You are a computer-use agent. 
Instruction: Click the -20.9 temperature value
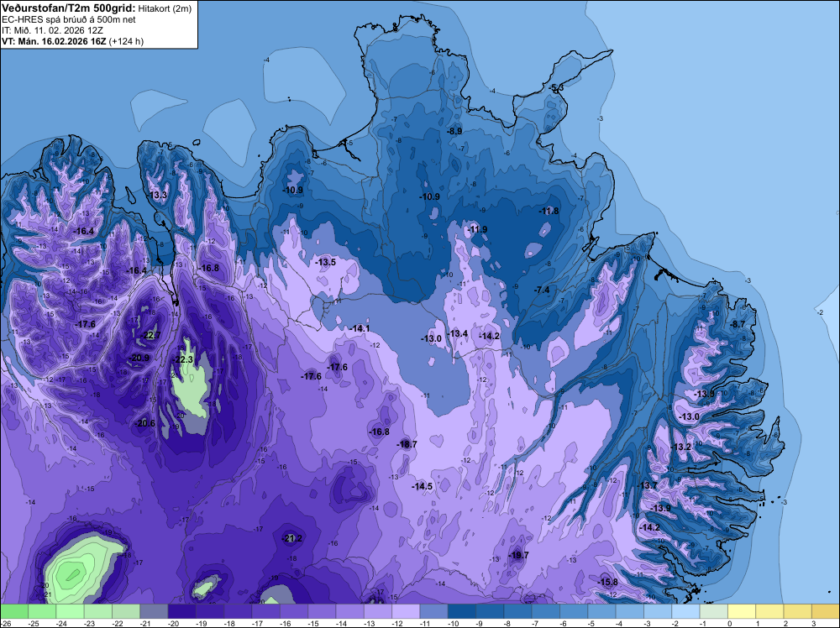pyautogui.click(x=139, y=358)
